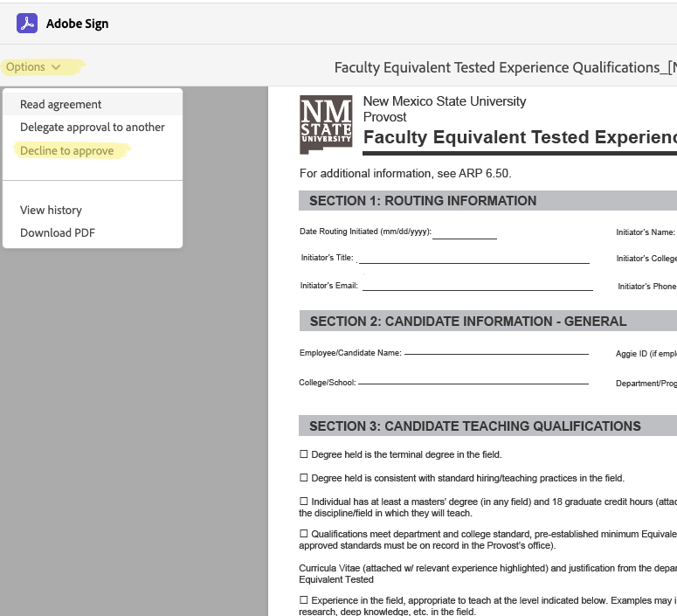The image size is (677, 616).
Task: Click the 'Provost' text under the university name
Action: tap(384, 117)
